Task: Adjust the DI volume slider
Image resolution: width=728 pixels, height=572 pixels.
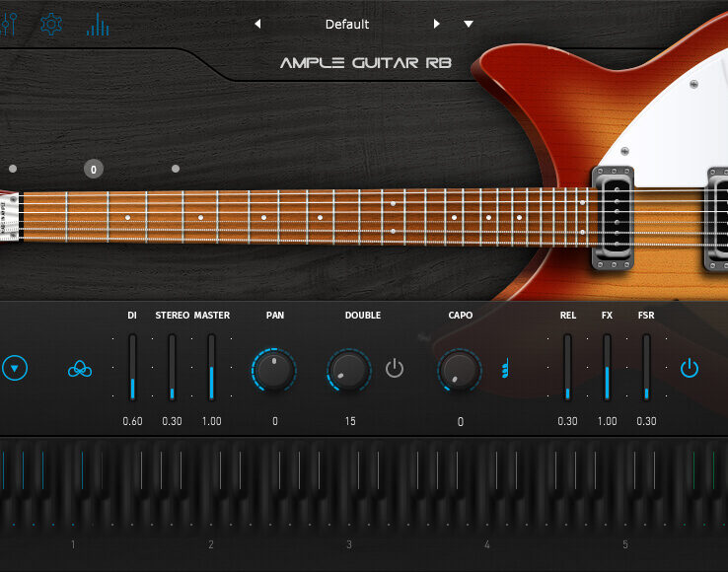Action: [132, 367]
